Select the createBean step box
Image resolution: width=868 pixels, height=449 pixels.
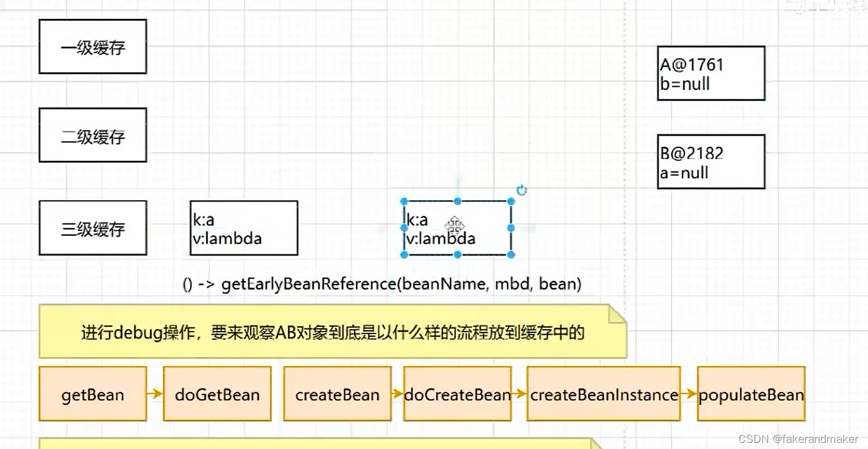point(338,394)
